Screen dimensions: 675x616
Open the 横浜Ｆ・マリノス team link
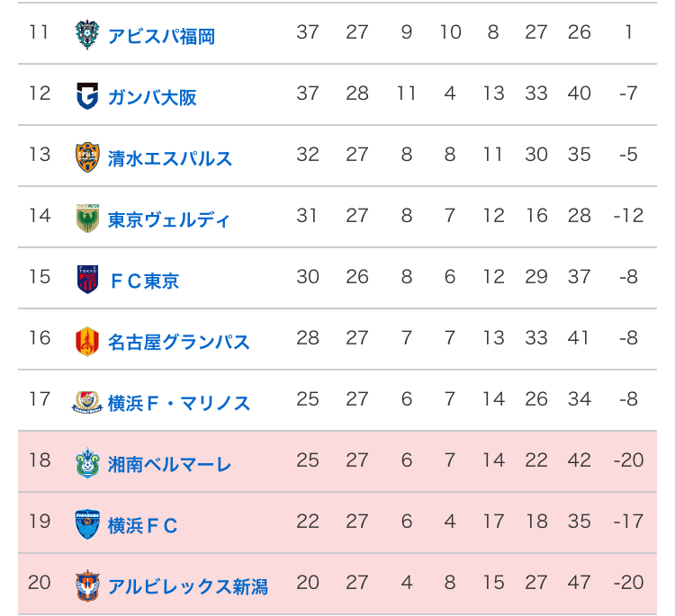(x=179, y=403)
